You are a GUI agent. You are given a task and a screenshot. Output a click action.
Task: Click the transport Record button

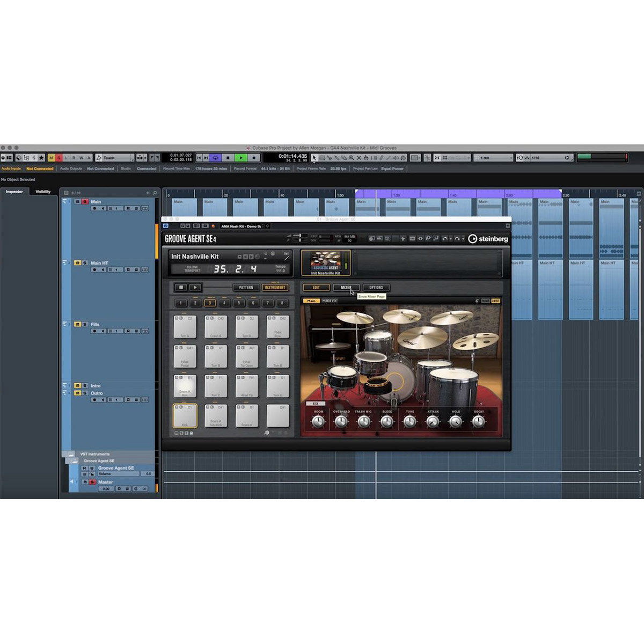coord(254,158)
